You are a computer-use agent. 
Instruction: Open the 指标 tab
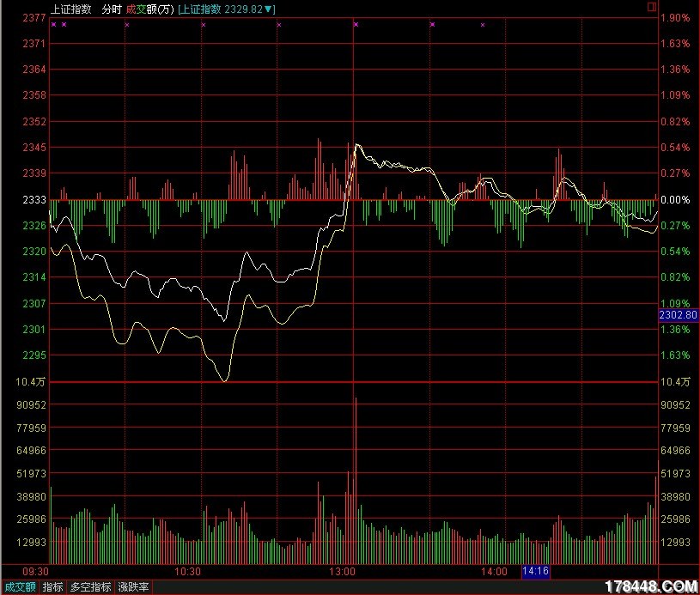[53, 587]
